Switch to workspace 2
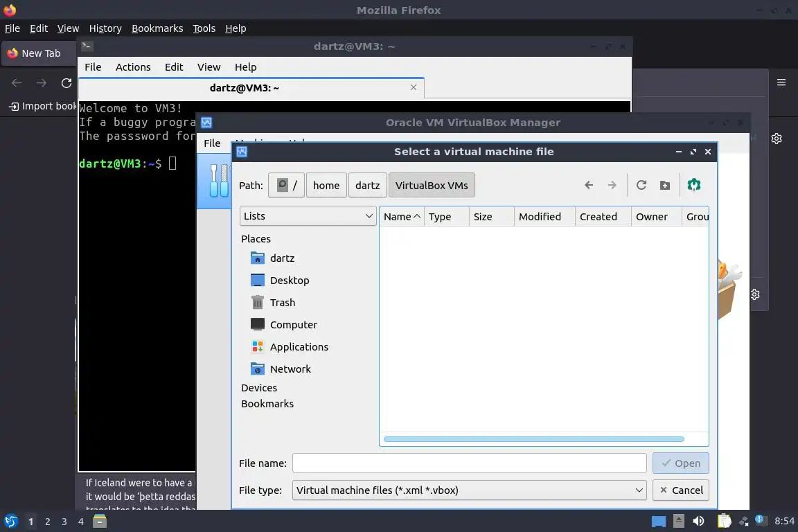 tap(47, 522)
